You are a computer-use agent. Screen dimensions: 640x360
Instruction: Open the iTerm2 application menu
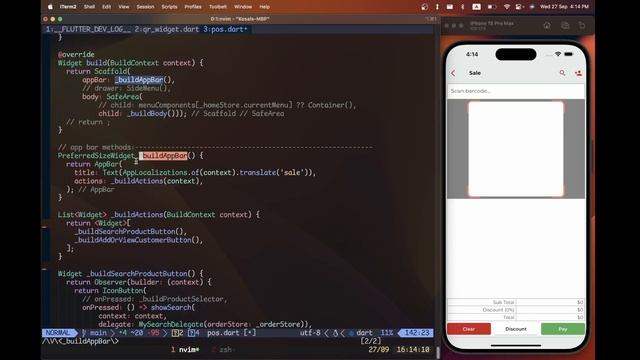tap(68, 7)
